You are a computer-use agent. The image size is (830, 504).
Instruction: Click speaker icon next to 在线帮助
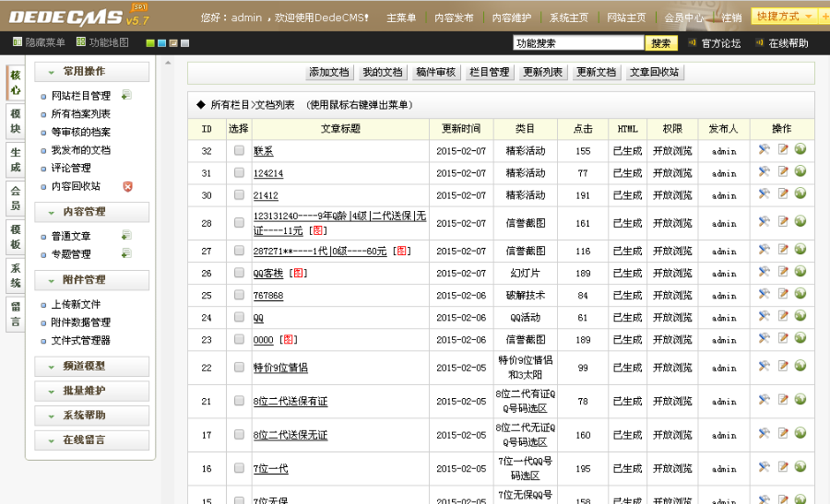[760, 42]
